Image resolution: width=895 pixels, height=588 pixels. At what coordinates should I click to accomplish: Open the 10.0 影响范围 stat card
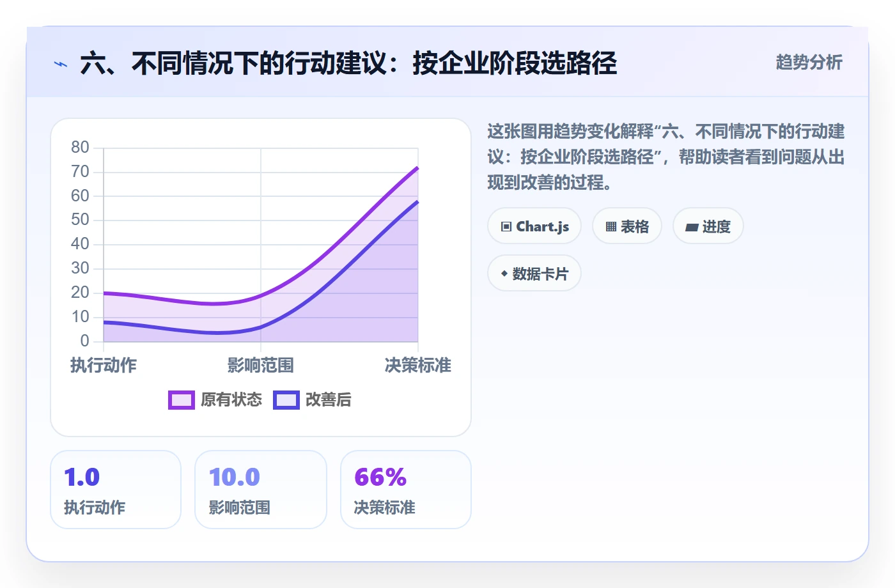coord(261,490)
